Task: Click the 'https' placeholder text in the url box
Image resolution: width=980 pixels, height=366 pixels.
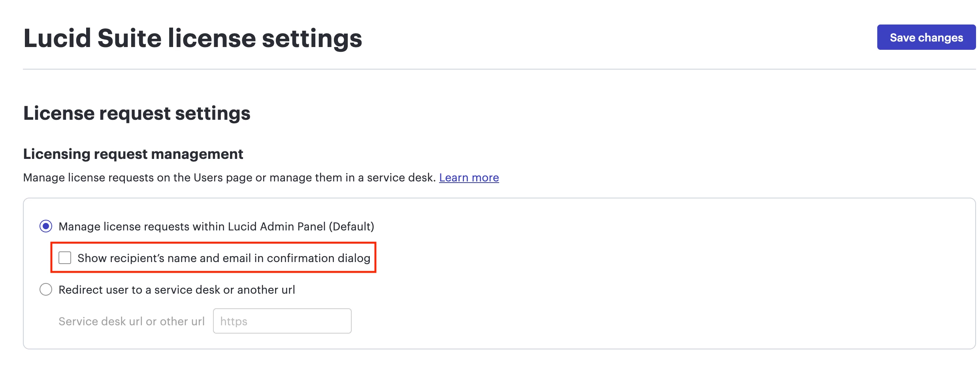Action: pyautogui.click(x=234, y=321)
